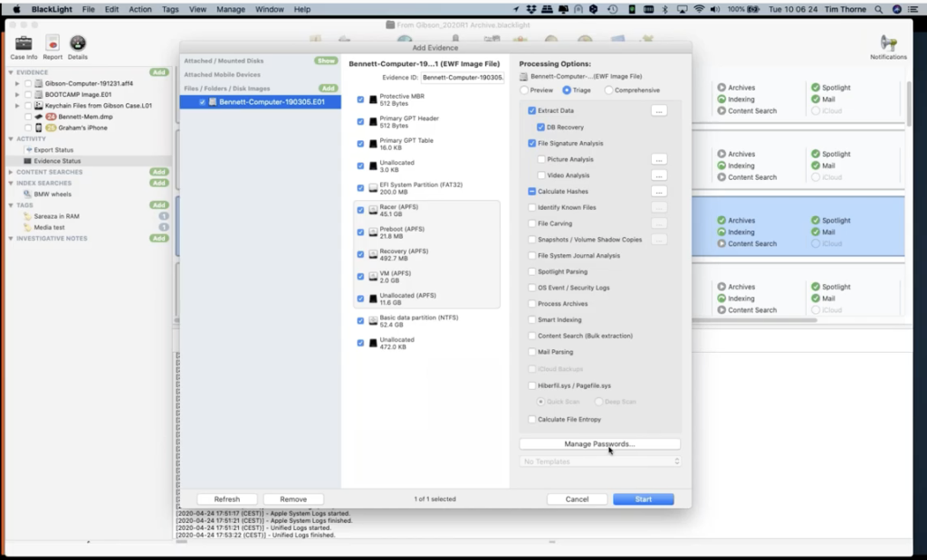Add a new tag with TAGS Add button
This screenshot has height=560, width=927.
coord(158,205)
